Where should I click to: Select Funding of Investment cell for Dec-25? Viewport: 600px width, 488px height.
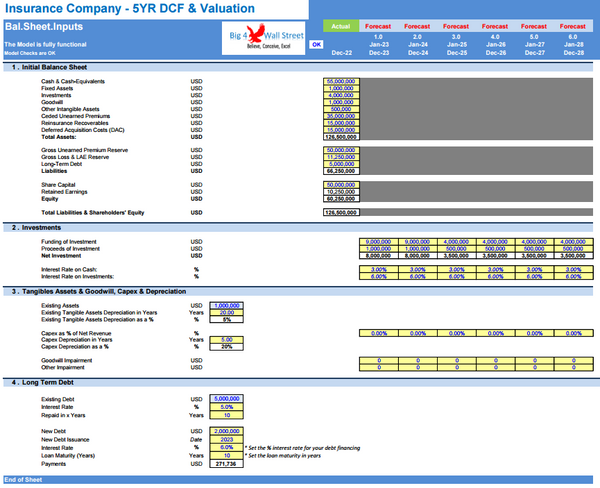pyautogui.click(x=457, y=242)
